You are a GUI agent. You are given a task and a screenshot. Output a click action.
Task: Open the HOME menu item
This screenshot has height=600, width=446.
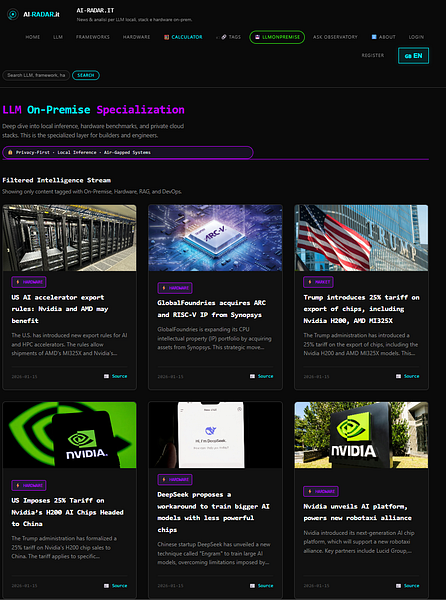[33, 37]
